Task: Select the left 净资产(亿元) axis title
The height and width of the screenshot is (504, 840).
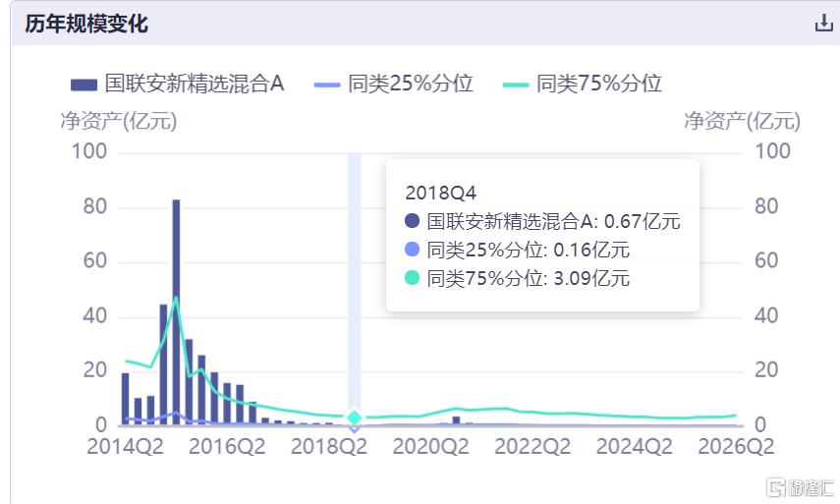Action: point(119,121)
